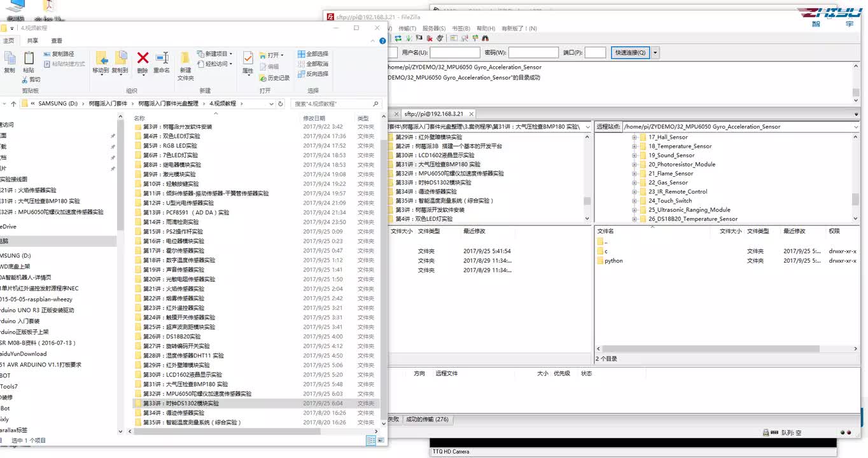Open FileZilla's 服务器(S) menu
The image size is (868, 458).
coord(434,29)
